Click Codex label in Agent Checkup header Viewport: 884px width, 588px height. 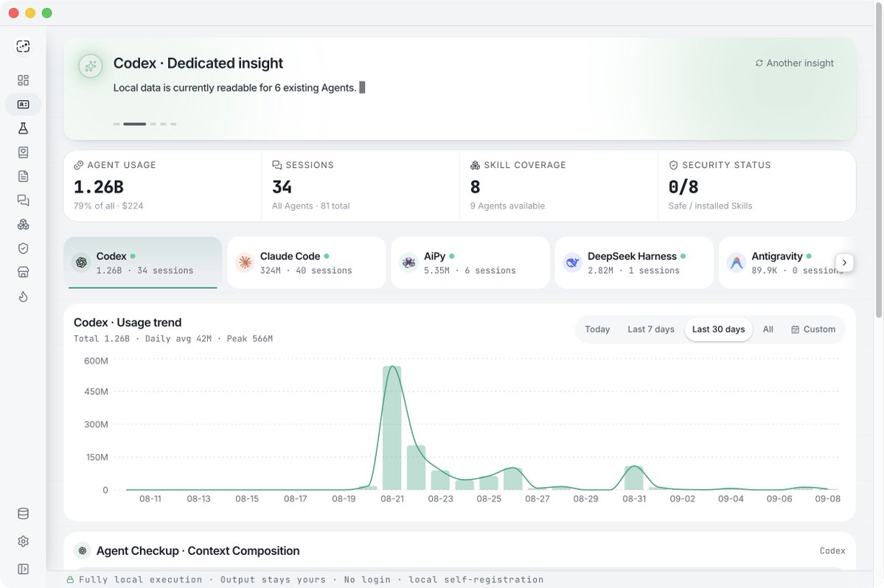832,551
